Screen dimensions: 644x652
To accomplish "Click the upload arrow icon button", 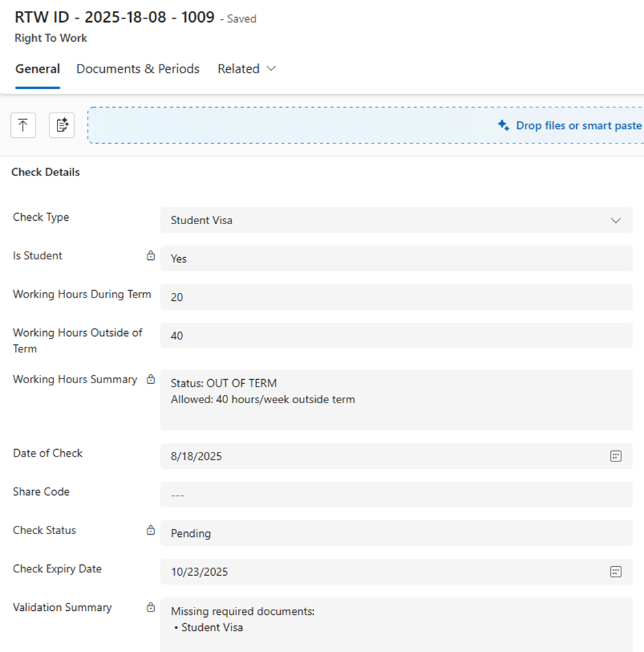I will [23, 125].
